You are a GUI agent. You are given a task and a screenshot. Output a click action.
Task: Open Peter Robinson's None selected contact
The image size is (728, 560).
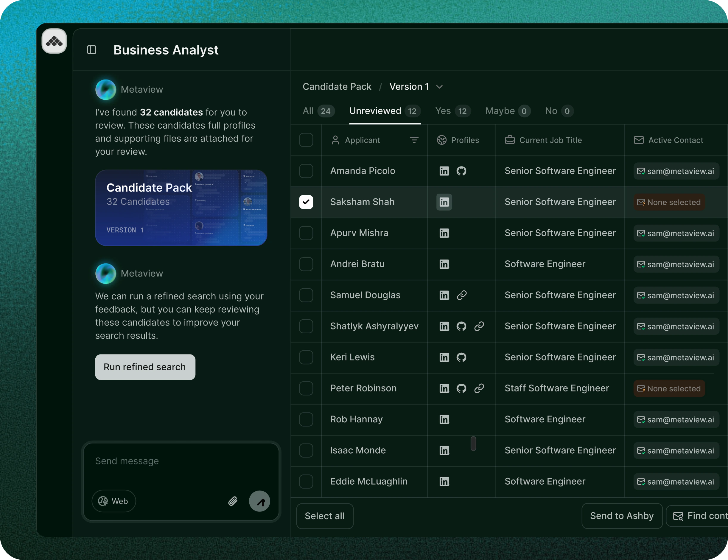pos(669,388)
